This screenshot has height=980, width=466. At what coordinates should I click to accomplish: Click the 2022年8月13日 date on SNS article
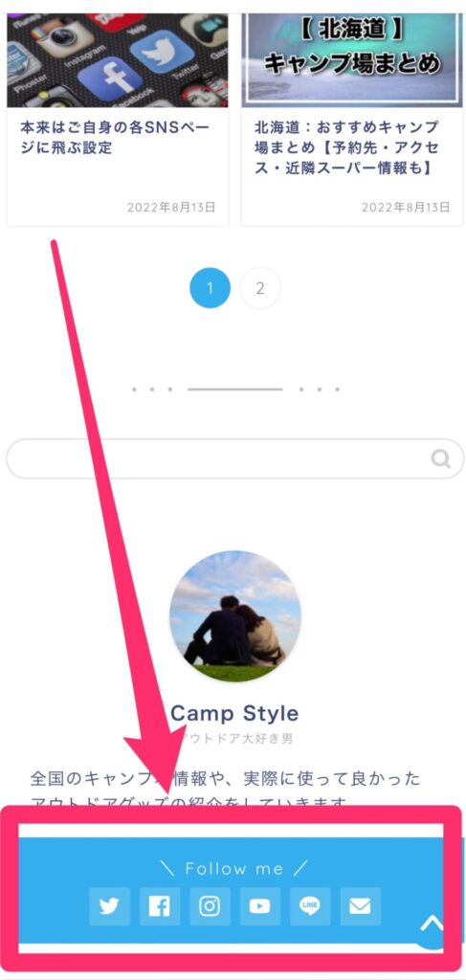click(171, 208)
